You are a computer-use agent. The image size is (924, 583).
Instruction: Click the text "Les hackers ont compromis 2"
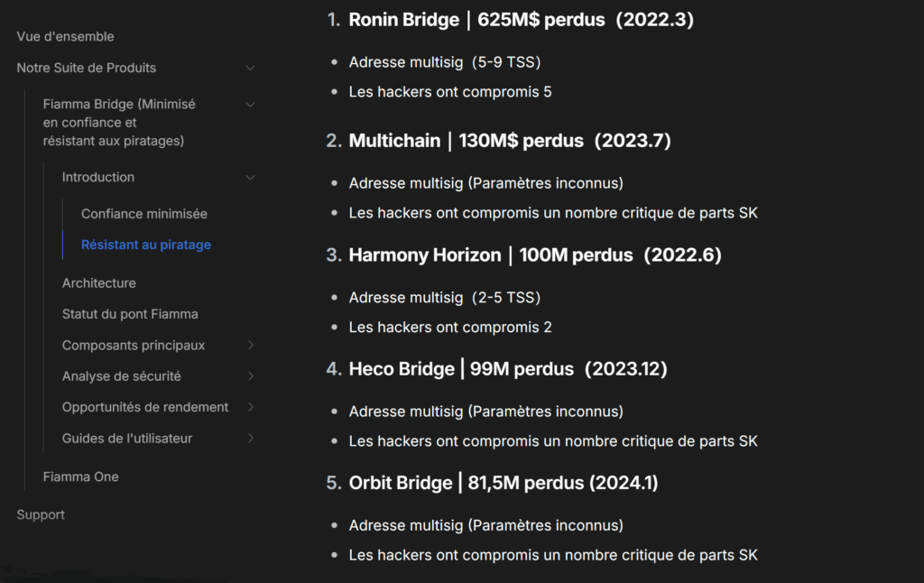pyautogui.click(x=450, y=328)
